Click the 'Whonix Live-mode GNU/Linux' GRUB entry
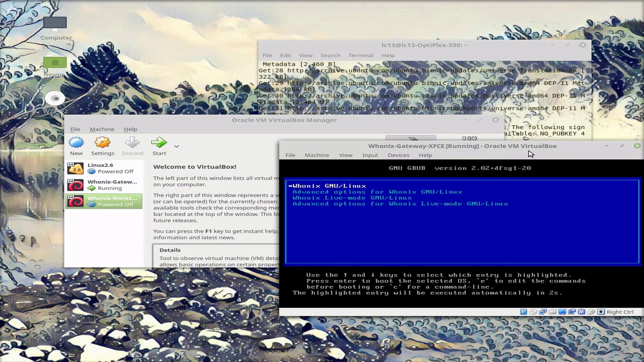 point(352,198)
